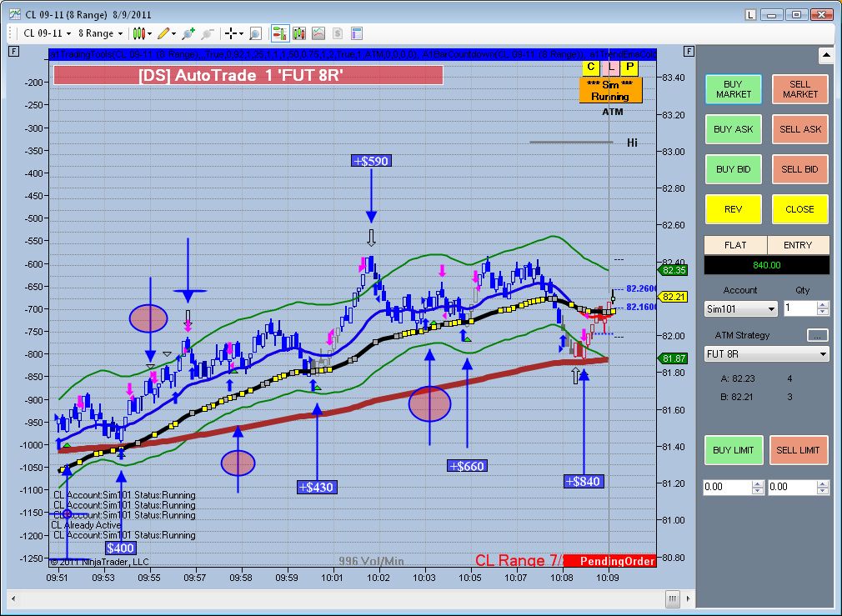This screenshot has height=616, width=842.
Task: Adjust the buy limit price stepper
Action: tap(758, 487)
